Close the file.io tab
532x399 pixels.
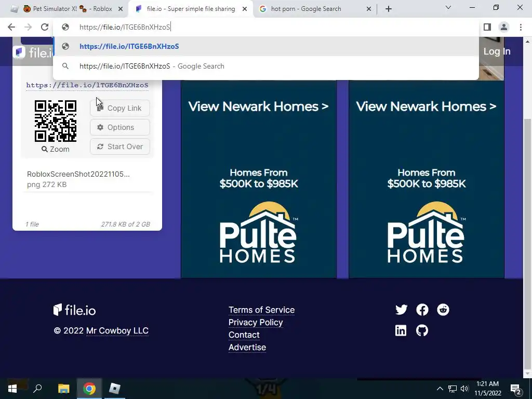[245, 9]
